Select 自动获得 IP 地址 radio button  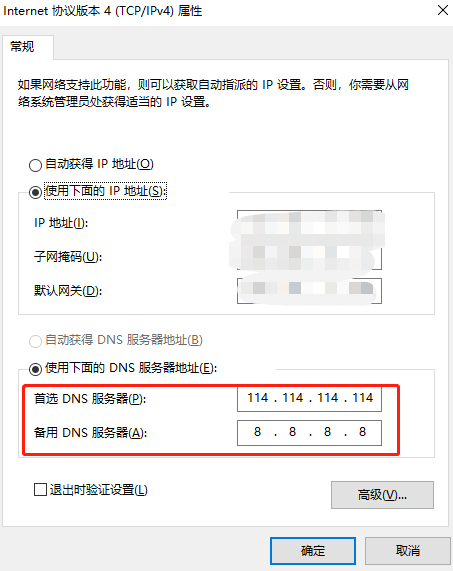35,165
